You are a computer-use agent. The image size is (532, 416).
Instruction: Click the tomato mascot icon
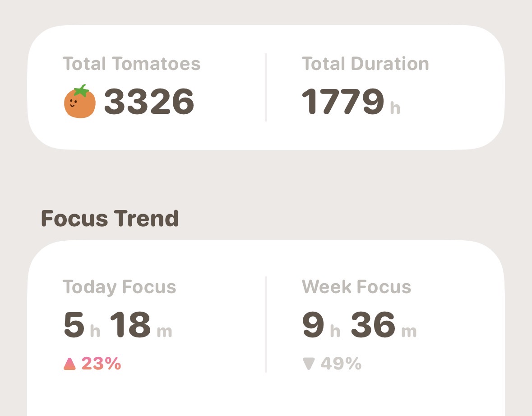tap(80, 101)
